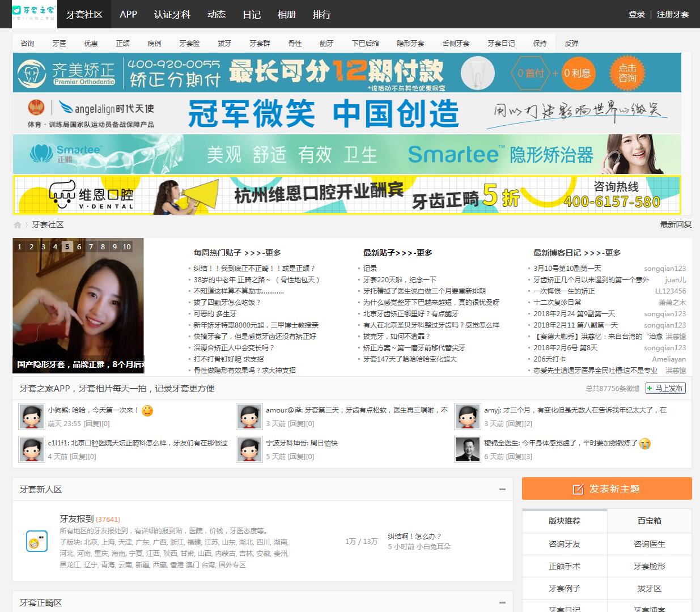Open 认证牙科 in top navigation

point(172,14)
